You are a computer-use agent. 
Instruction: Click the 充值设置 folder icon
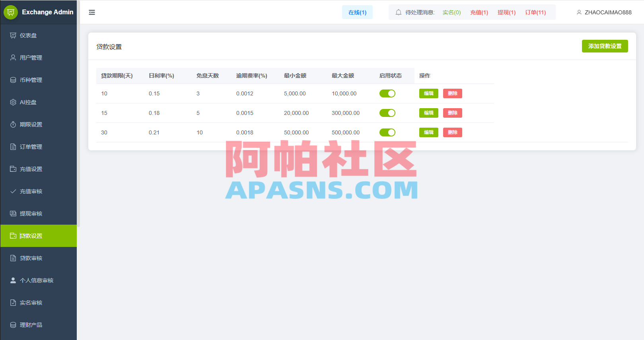pos(13,169)
